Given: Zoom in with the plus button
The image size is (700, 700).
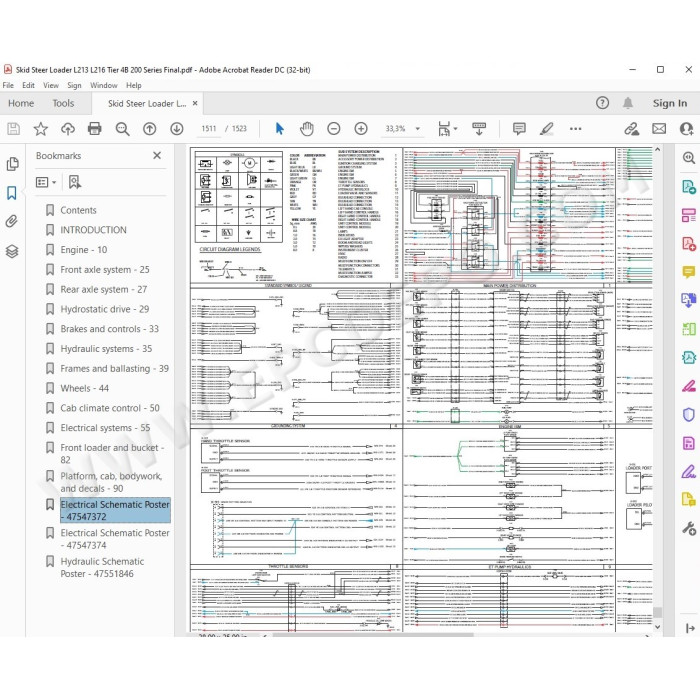Looking at the screenshot, I should click(361, 129).
